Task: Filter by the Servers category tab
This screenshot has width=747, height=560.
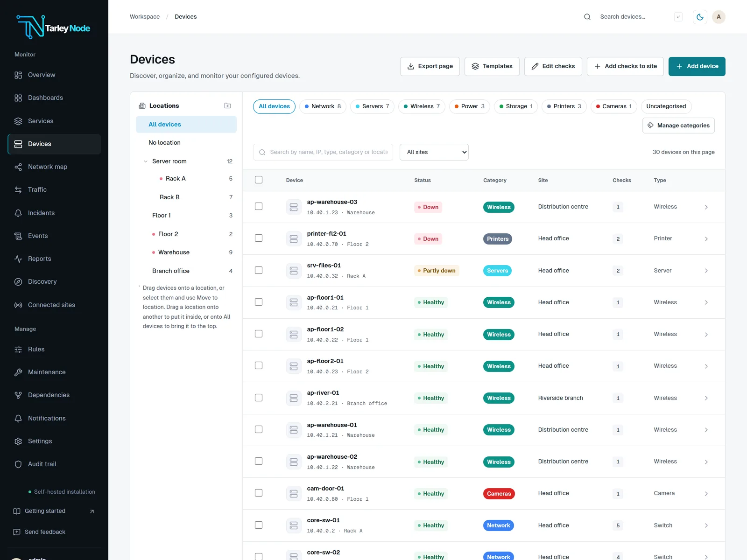Action: [x=372, y=106]
